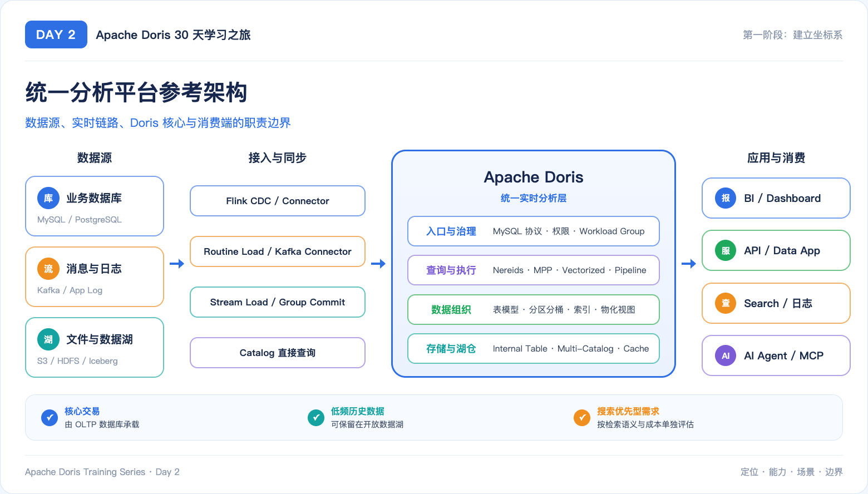Click the 文件与数据湖 card title
This screenshot has height=494, width=868.
tap(100, 339)
